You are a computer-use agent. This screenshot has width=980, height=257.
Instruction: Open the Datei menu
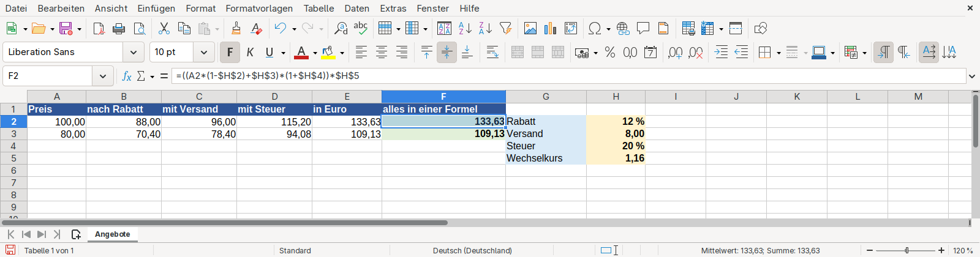click(x=16, y=8)
